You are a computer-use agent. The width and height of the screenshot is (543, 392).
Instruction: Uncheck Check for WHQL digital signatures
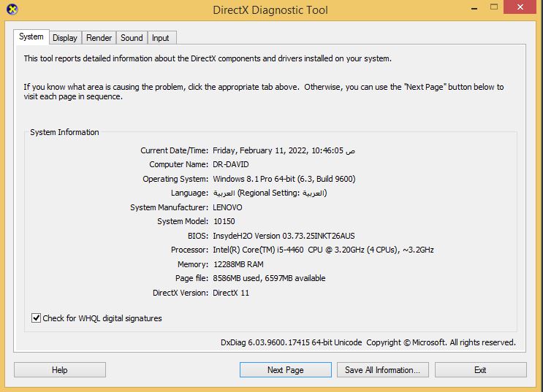37,318
